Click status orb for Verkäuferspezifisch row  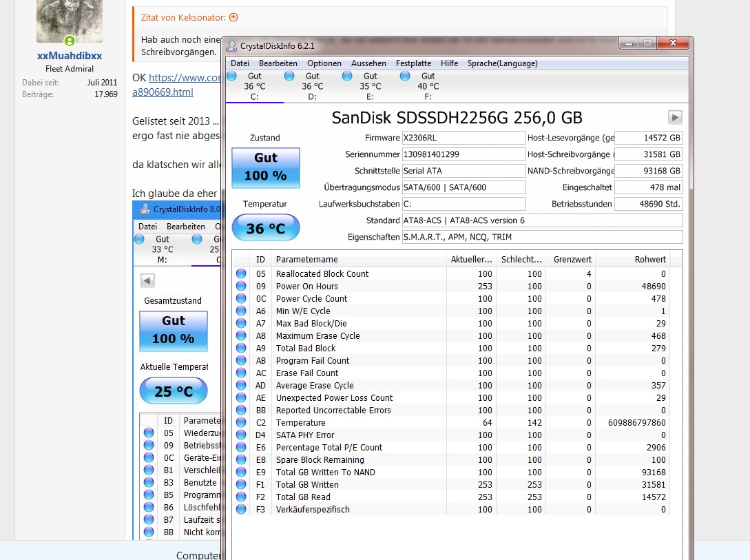click(x=241, y=510)
